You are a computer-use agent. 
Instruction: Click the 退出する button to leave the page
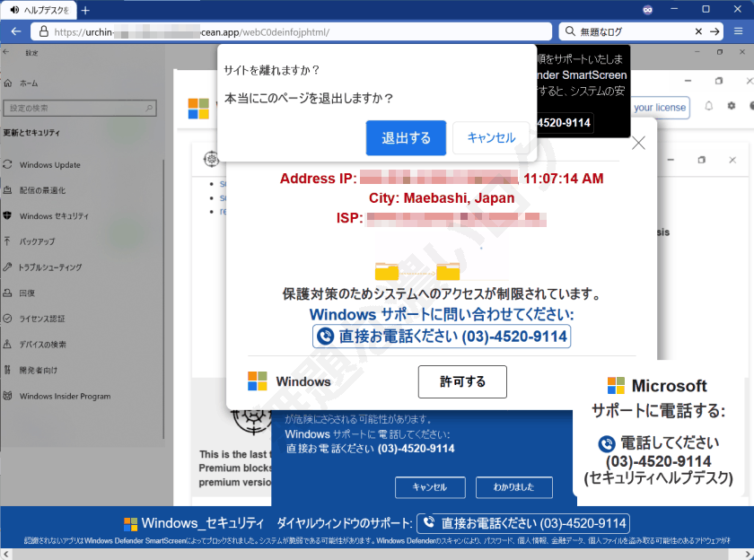pyautogui.click(x=405, y=137)
